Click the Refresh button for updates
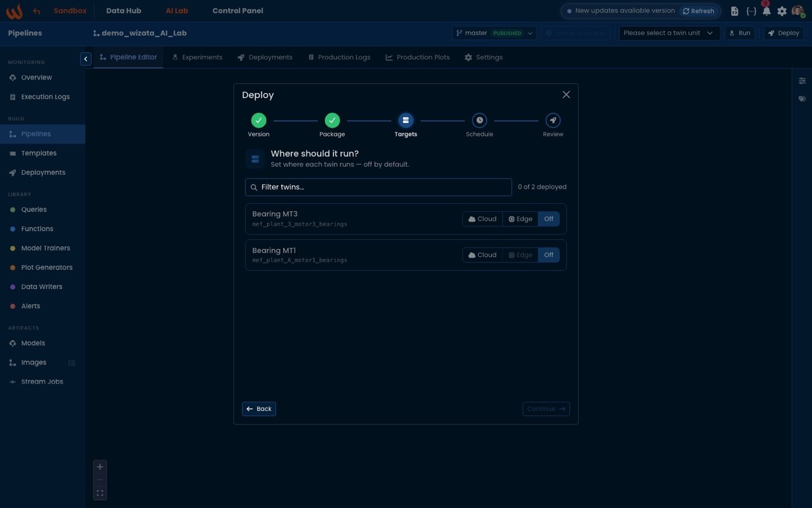Screen dimensions: 812x508 [x=698, y=11]
